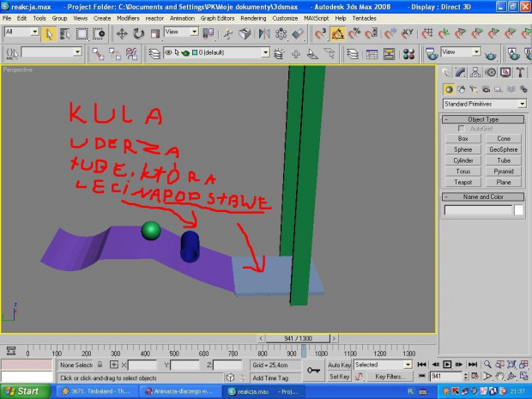Open the layer 0 (default) dropdown

point(216,52)
